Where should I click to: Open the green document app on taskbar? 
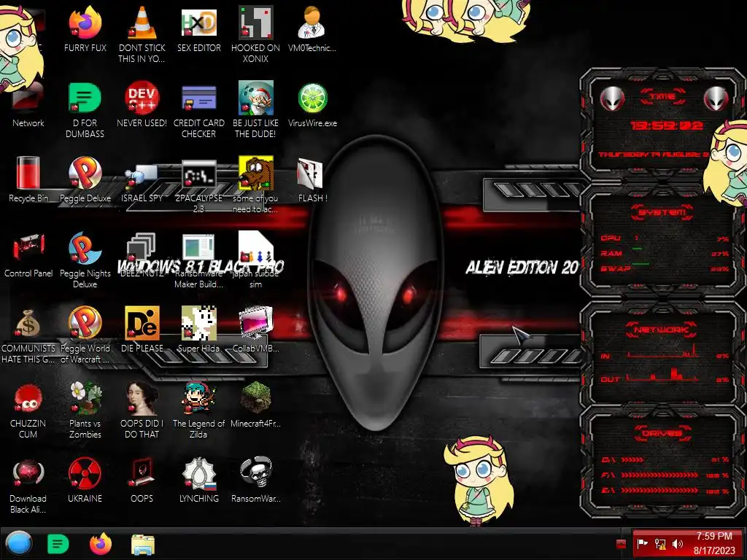pyautogui.click(x=58, y=544)
